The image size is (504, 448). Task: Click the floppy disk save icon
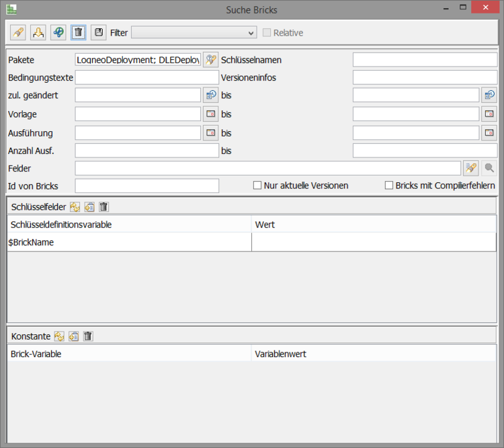tap(98, 32)
